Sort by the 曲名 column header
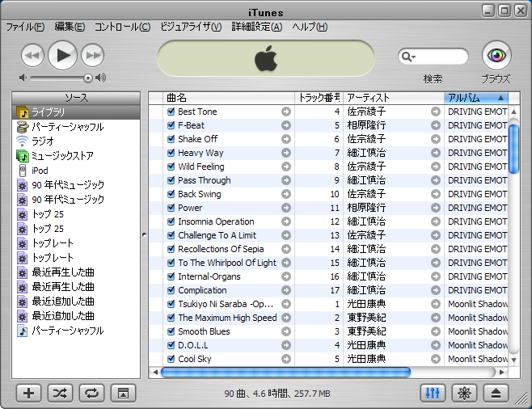 (x=229, y=98)
